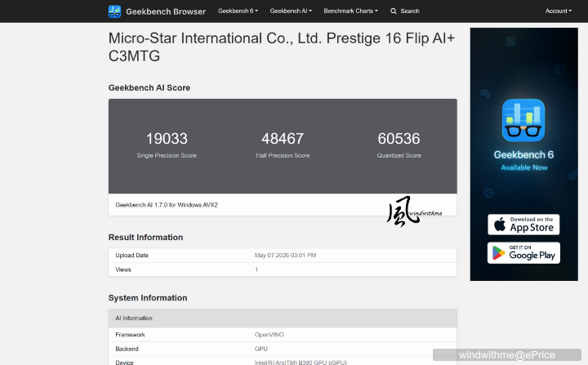Click the AI Information table header
This screenshot has width=588, height=365.
click(283, 318)
